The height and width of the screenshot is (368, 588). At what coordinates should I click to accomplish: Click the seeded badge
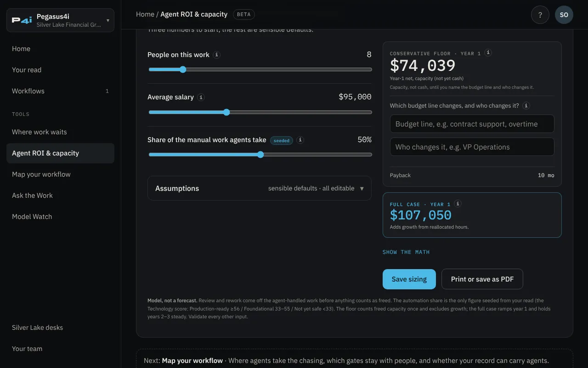pyautogui.click(x=282, y=140)
